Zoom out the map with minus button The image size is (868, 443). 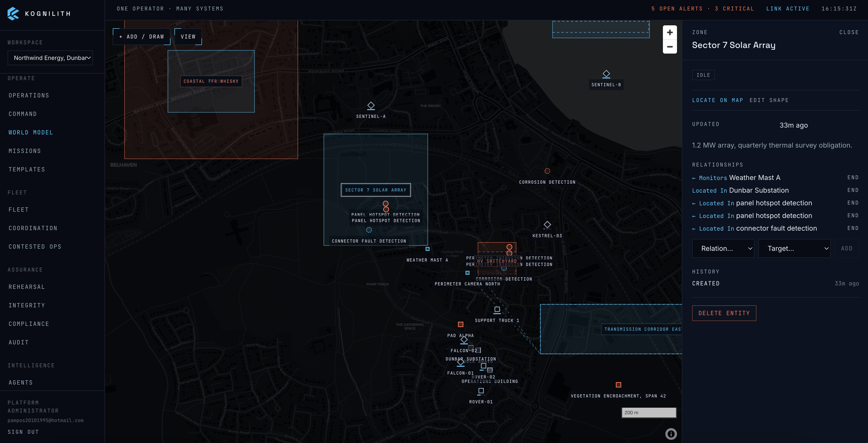coord(670,47)
